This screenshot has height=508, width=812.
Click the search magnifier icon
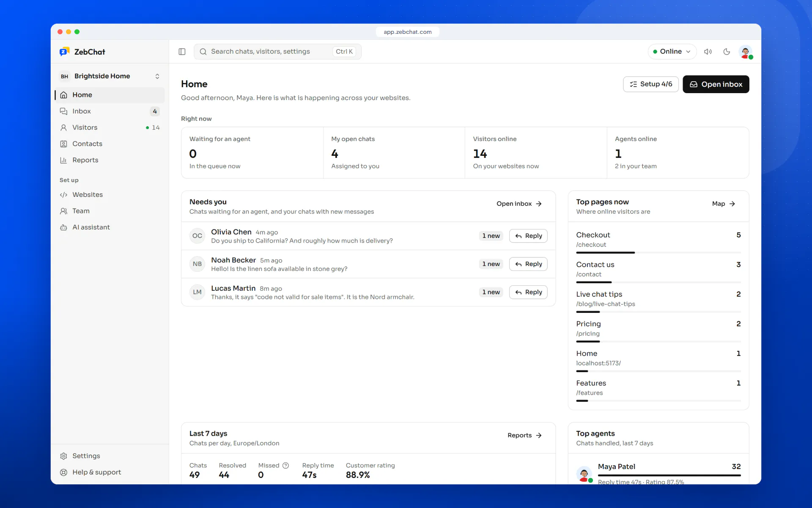[203, 52]
